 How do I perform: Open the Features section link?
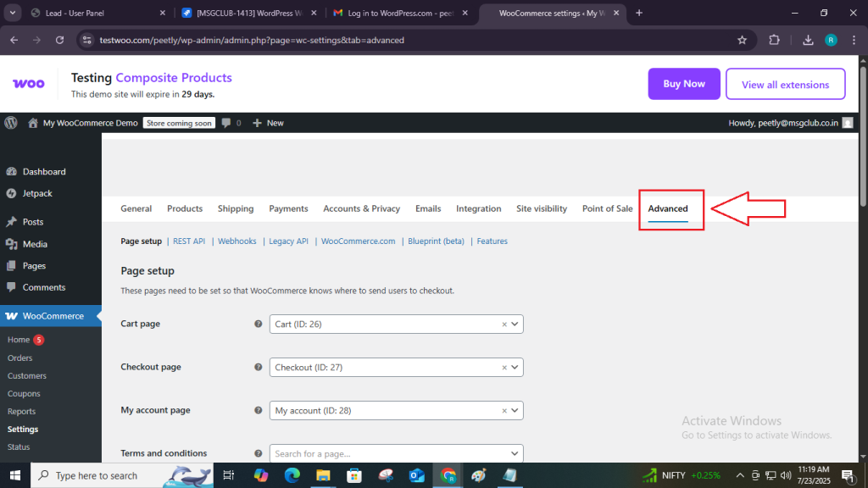pos(492,241)
